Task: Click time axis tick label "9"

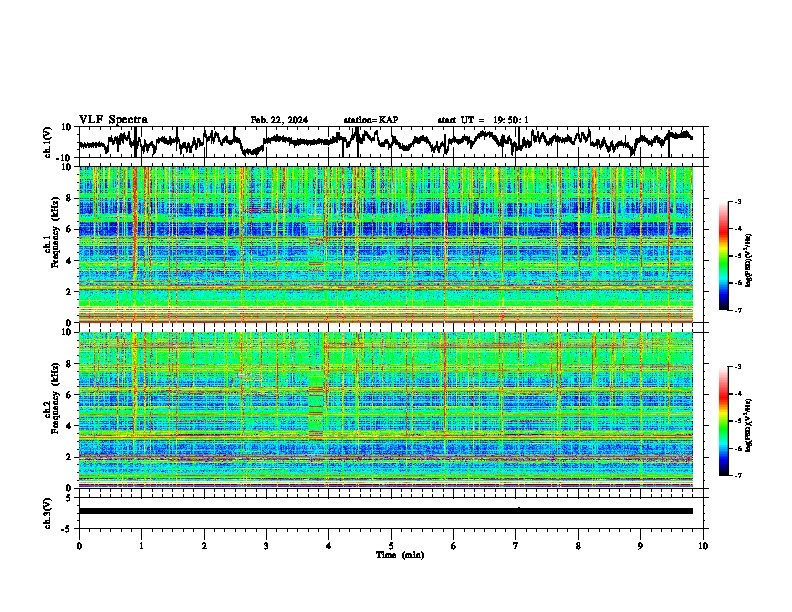Action: click(x=640, y=546)
